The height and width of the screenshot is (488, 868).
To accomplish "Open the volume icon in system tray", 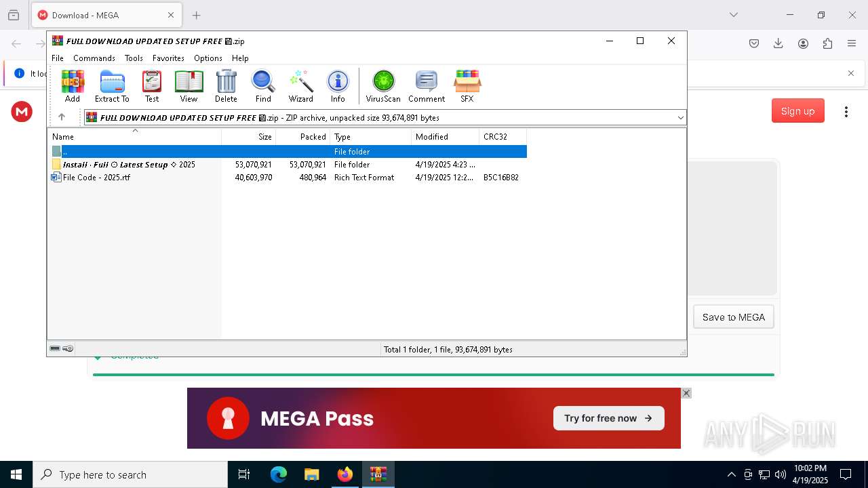I will point(781,474).
